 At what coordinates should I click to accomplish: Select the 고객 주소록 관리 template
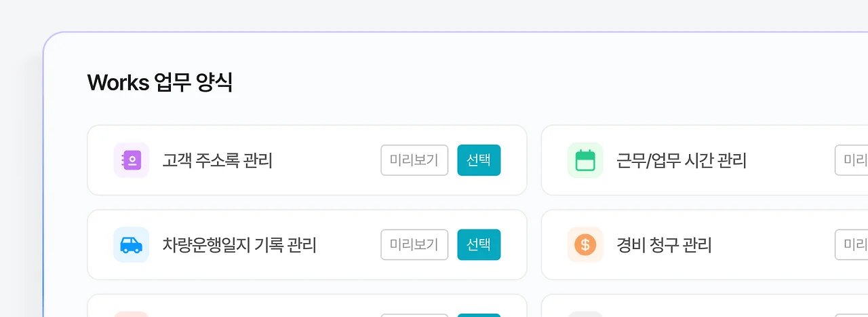click(x=479, y=160)
